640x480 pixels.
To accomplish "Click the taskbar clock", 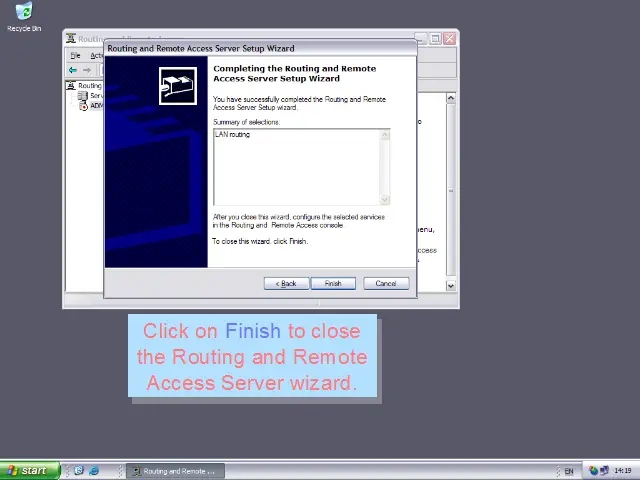I will [622, 471].
